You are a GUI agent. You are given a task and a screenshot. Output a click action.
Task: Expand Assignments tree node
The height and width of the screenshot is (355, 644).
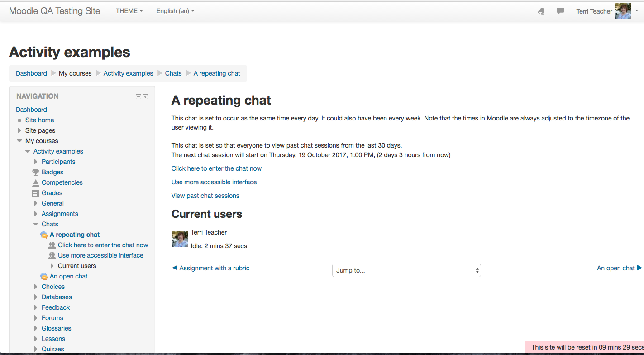36,214
